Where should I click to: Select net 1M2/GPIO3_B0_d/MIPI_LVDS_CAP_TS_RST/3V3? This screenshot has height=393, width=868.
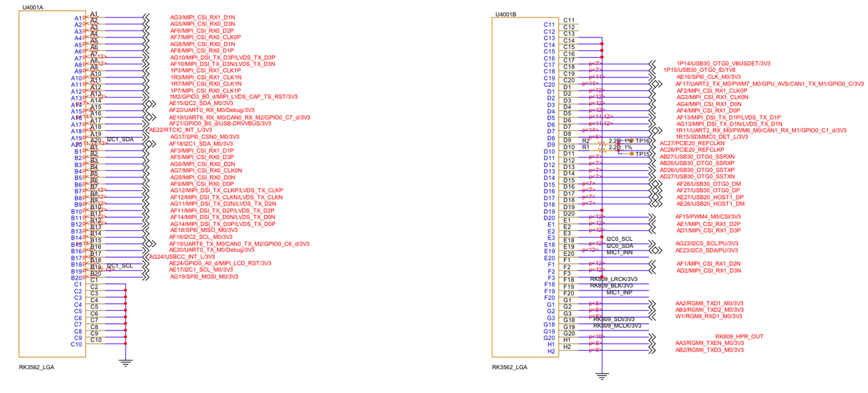[x=234, y=97]
